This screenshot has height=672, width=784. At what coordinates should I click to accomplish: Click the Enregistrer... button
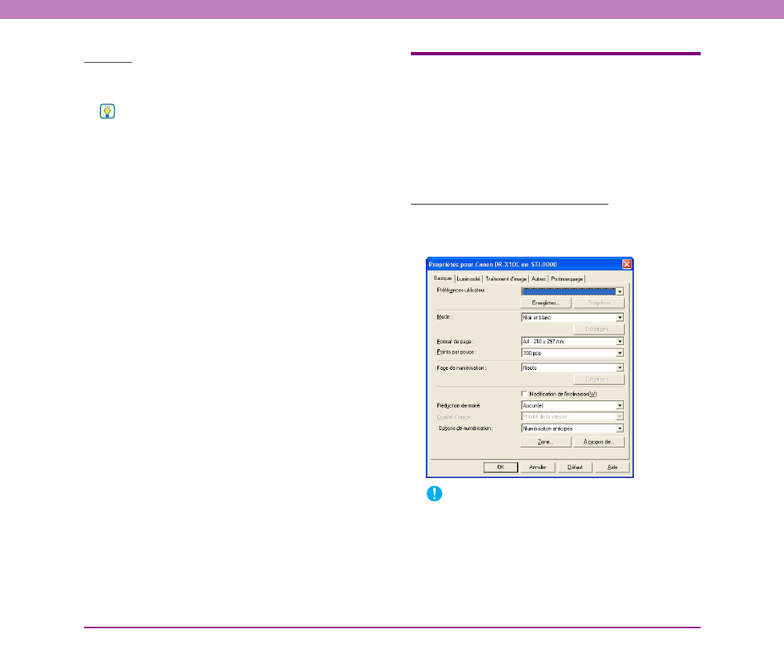(545, 303)
